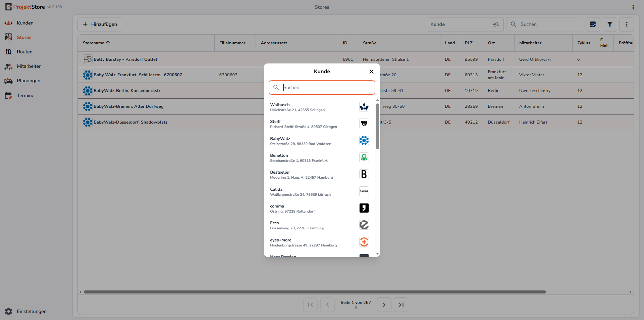The height and width of the screenshot is (320, 644).
Task: Click the ProjektStore logo icon
Action: point(8,7)
